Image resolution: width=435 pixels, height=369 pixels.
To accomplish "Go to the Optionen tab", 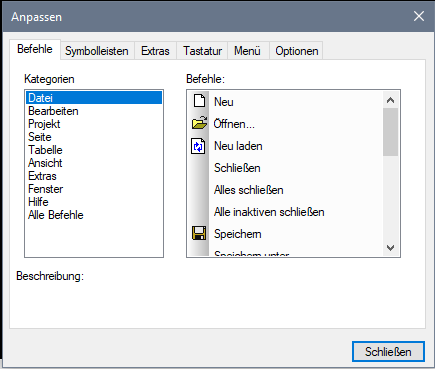I will (x=297, y=51).
